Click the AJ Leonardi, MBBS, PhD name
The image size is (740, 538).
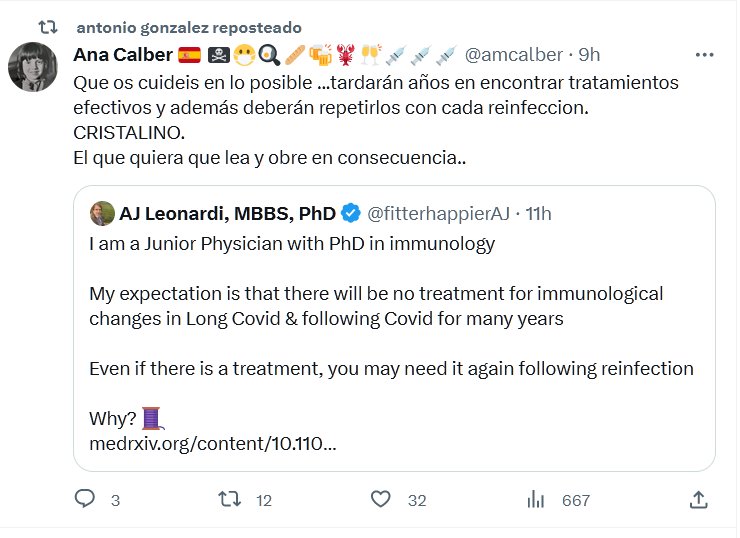click(x=227, y=213)
